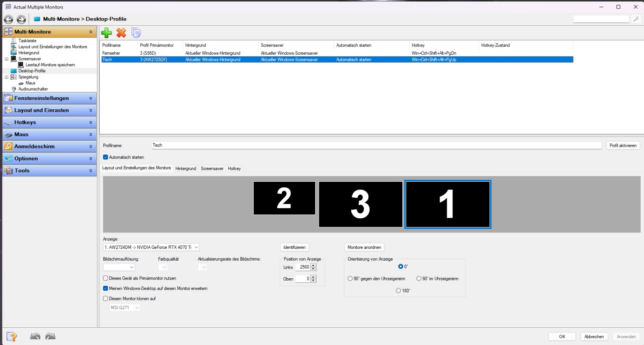
Task: Click the Audioumschalter speaker icon
Action: 14,89
